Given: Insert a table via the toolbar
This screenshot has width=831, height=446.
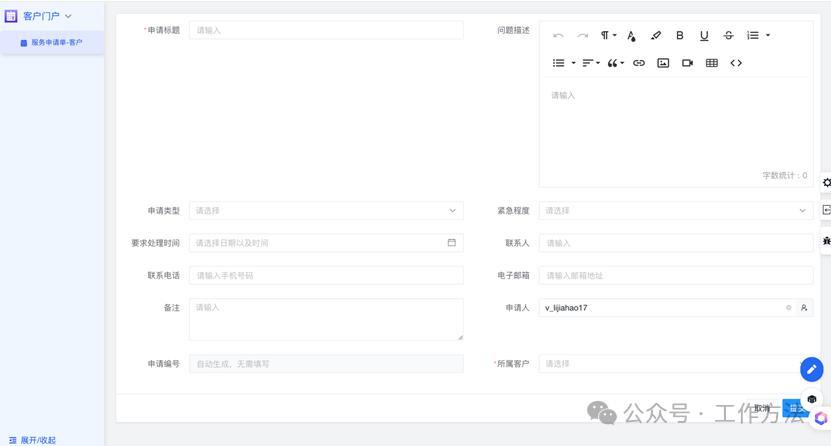Looking at the screenshot, I should (712, 63).
